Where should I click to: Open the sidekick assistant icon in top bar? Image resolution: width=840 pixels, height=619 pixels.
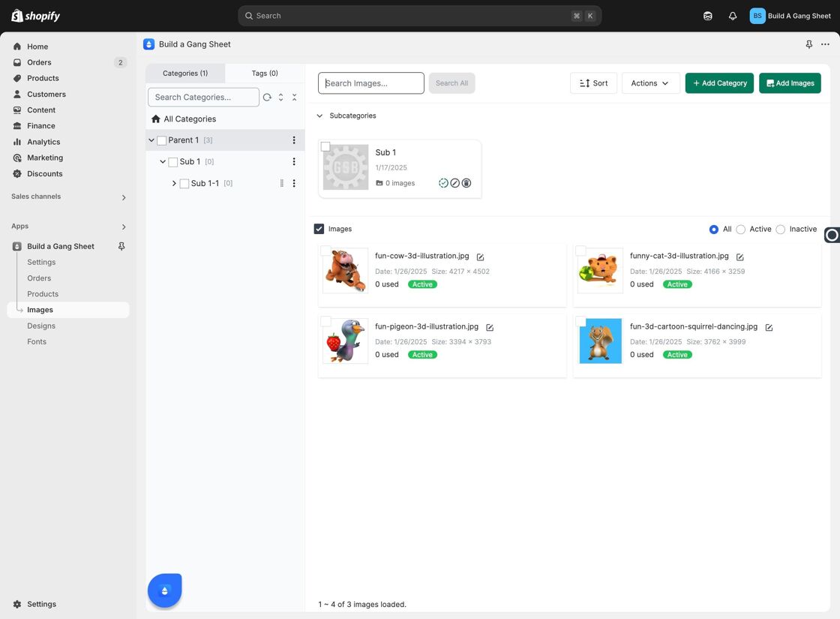tap(708, 16)
